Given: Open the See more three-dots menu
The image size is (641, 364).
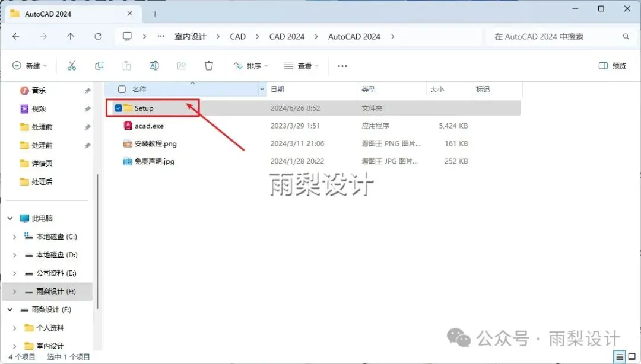Looking at the screenshot, I should [342, 66].
